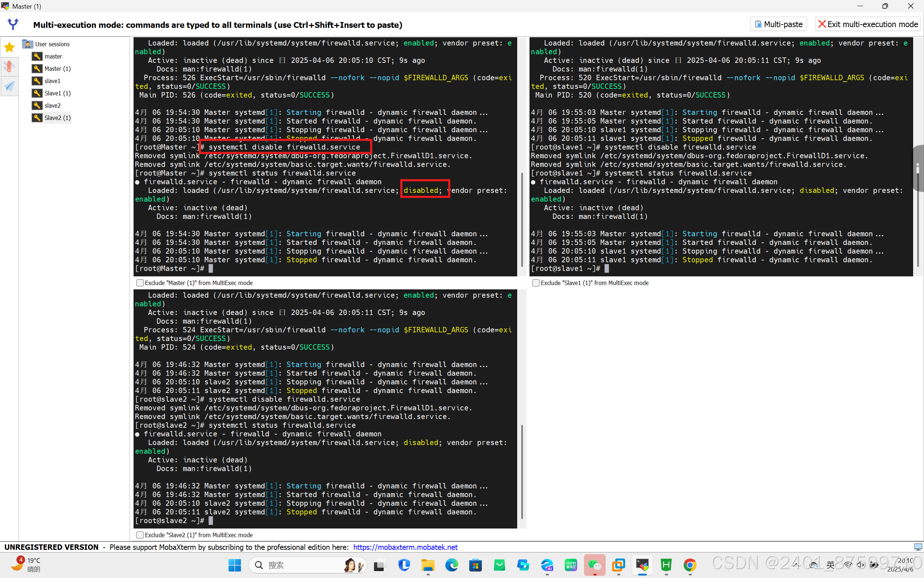Open the slave2 session
Viewport: 924px width, 578px height.
tap(46, 105)
